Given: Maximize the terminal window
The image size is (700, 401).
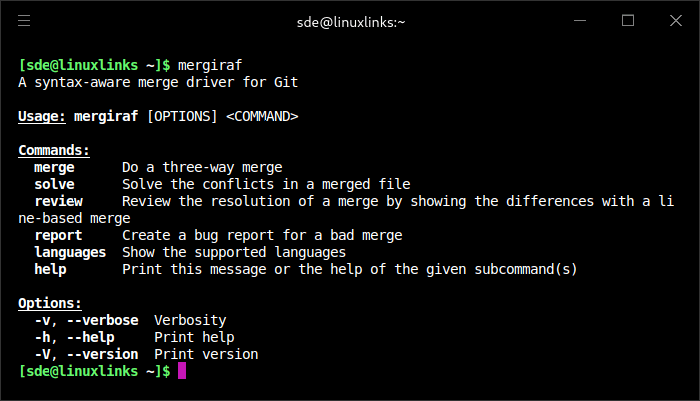Looking at the screenshot, I should [628, 20].
